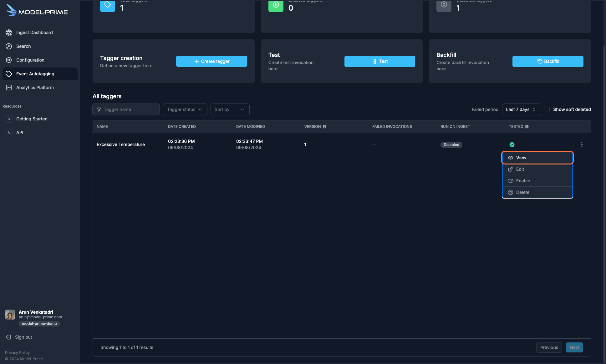This screenshot has width=606, height=364.
Task: Click the Sign out arrow icon
Action: tap(8, 337)
